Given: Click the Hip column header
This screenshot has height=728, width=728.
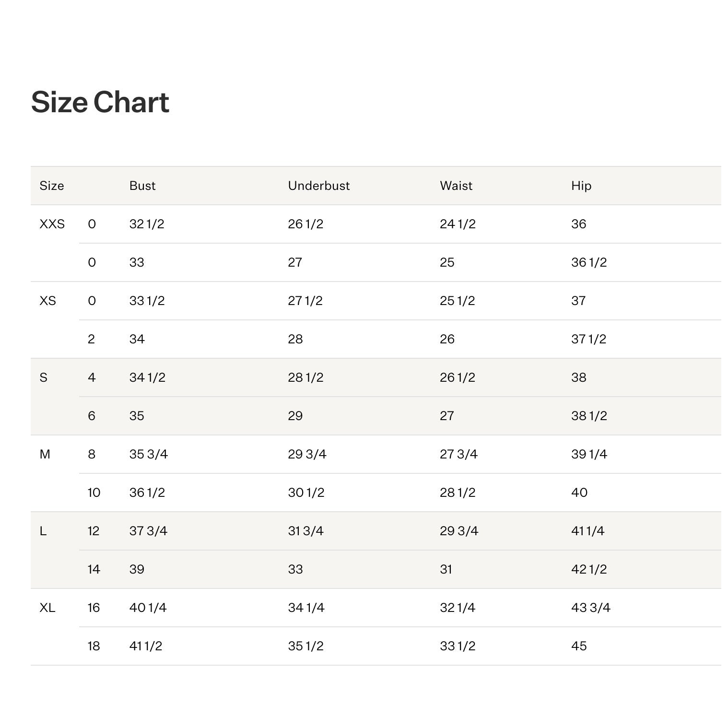Looking at the screenshot, I should click(581, 186).
